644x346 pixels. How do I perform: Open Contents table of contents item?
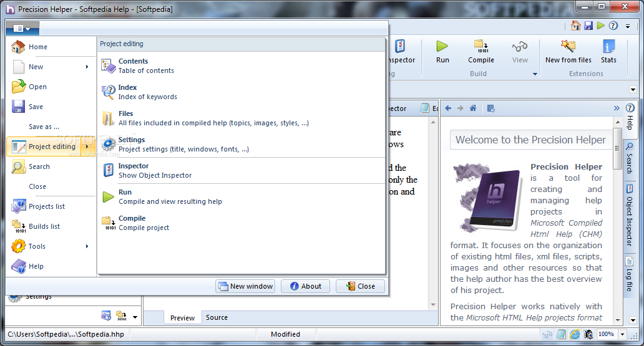coord(241,65)
